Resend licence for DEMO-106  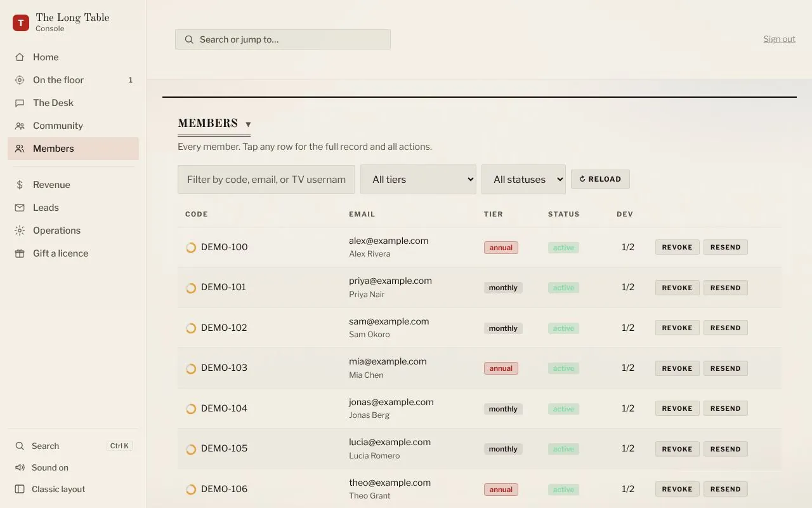pyautogui.click(x=725, y=489)
